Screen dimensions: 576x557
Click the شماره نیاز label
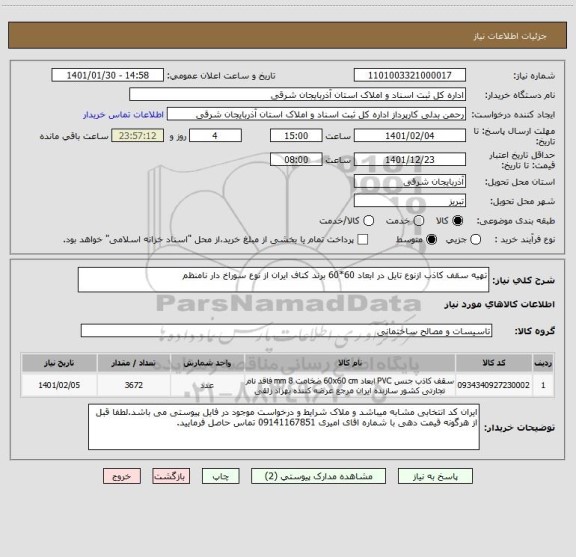[x=534, y=76]
